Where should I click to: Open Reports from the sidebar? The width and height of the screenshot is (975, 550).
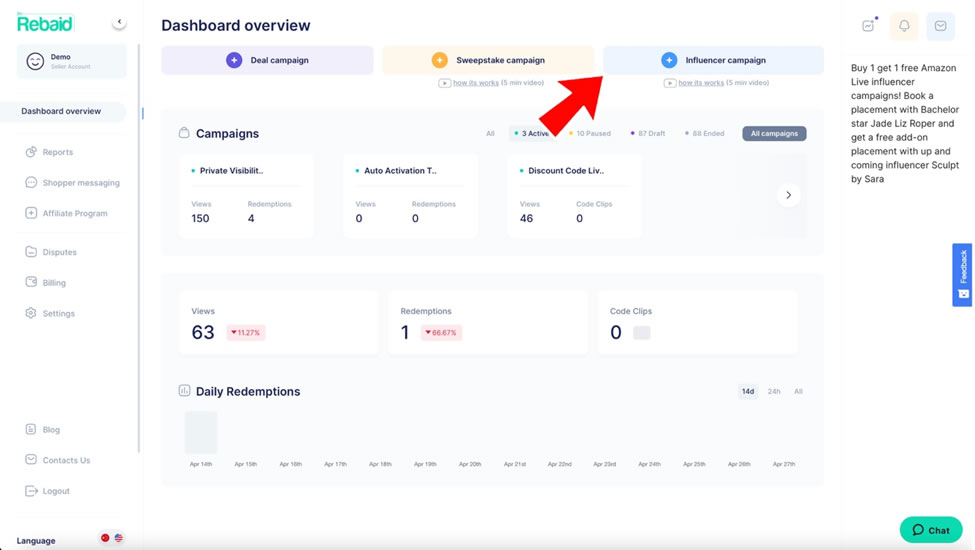tap(58, 152)
